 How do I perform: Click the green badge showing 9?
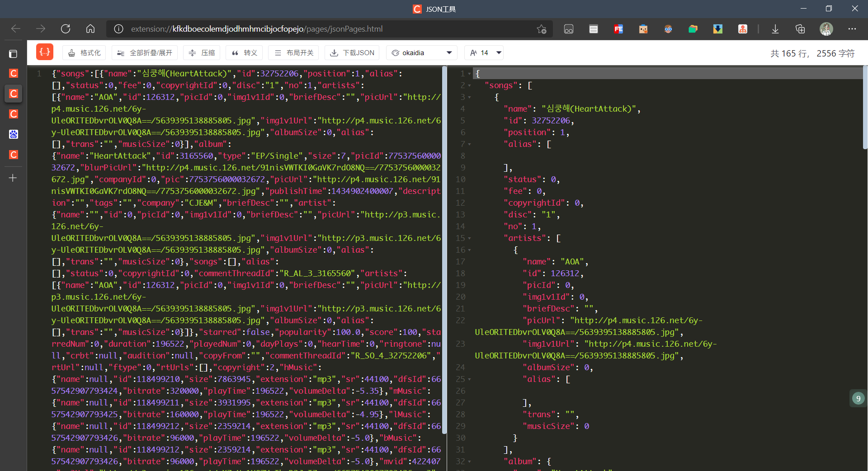pyautogui.click(x=858, y=398)
